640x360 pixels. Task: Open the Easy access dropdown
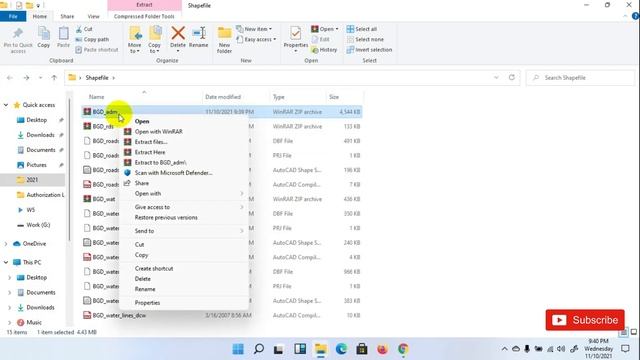[256, 39]
